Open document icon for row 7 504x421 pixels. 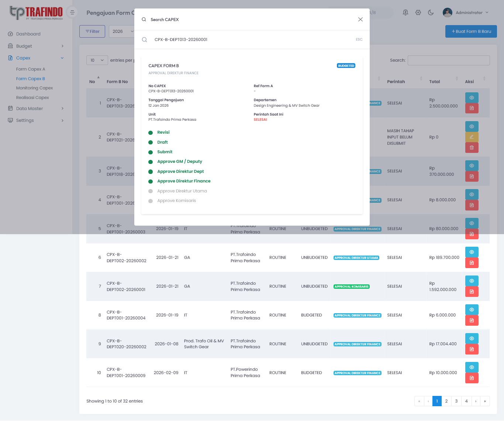[x=472, y=291]
